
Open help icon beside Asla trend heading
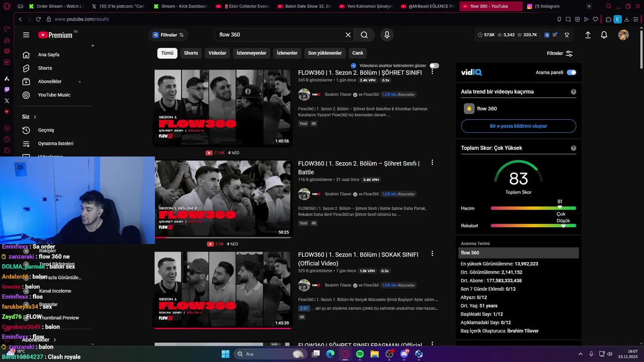pos(574,92)
